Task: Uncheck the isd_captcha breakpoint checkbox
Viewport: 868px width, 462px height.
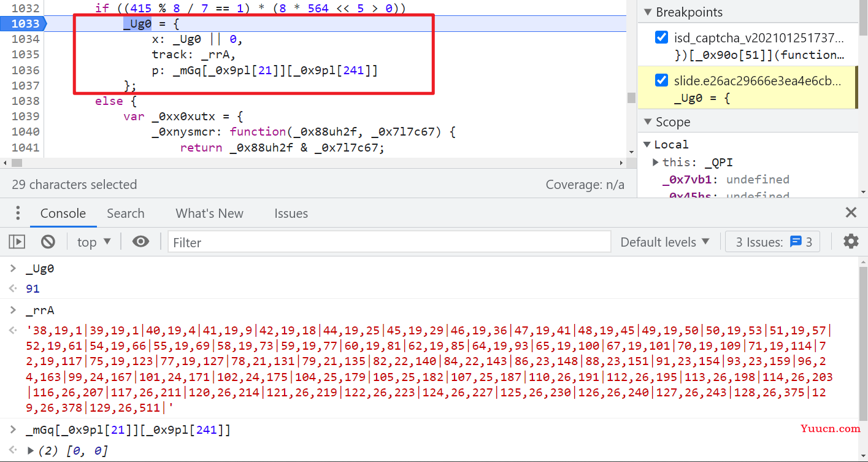Action: pyautogui.click(x=661, y=37)
